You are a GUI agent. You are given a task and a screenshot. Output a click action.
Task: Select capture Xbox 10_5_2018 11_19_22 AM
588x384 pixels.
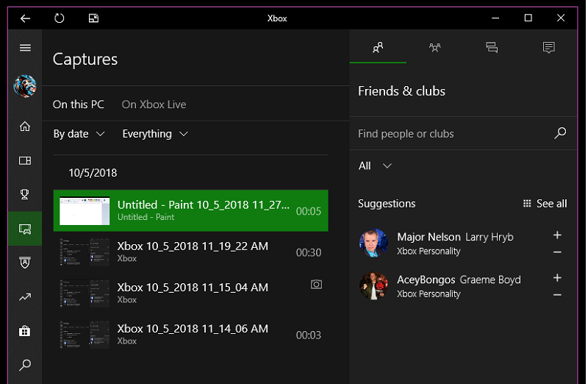190,252
